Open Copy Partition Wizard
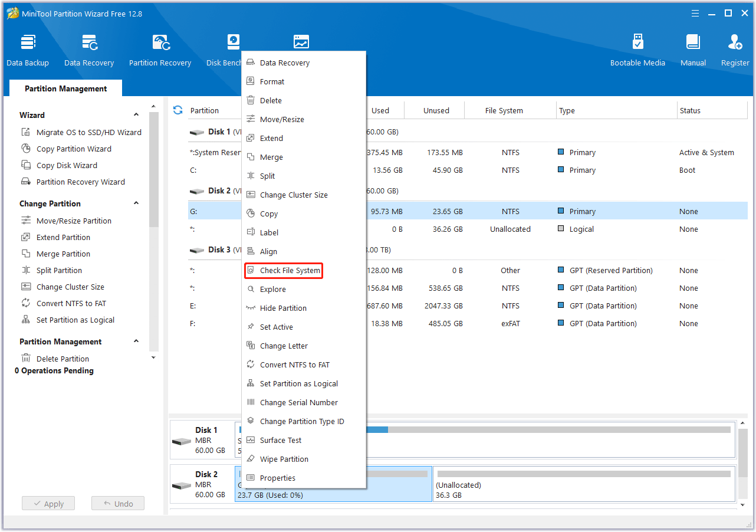The height and width of the screenshot is (532, 756). [x=66, y=149]
